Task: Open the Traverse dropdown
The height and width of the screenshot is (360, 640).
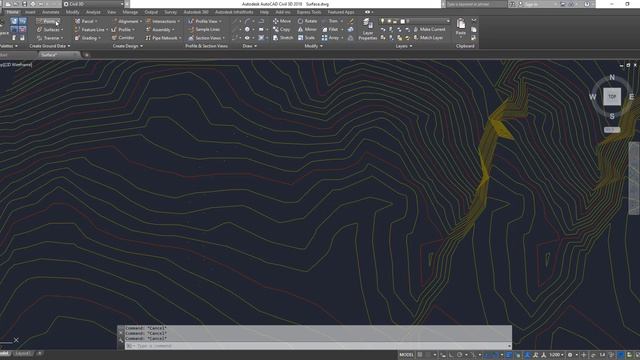Action: (x=50, y=38)
